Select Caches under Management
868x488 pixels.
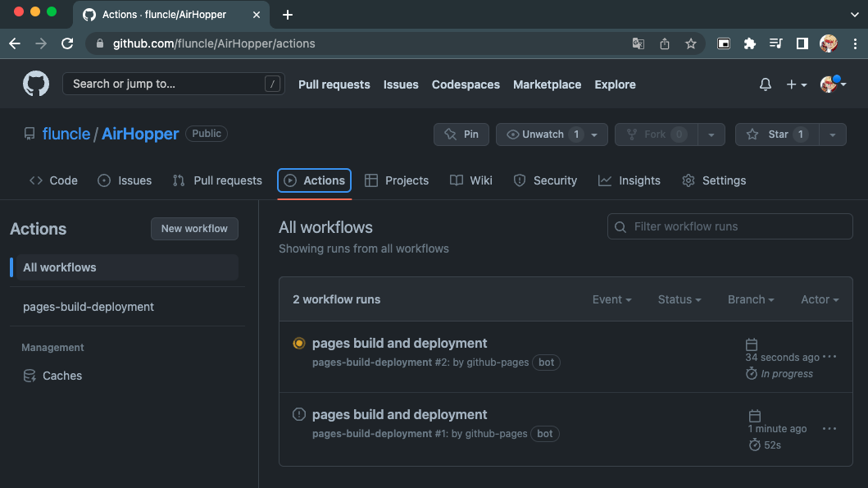tap(61, 375)
